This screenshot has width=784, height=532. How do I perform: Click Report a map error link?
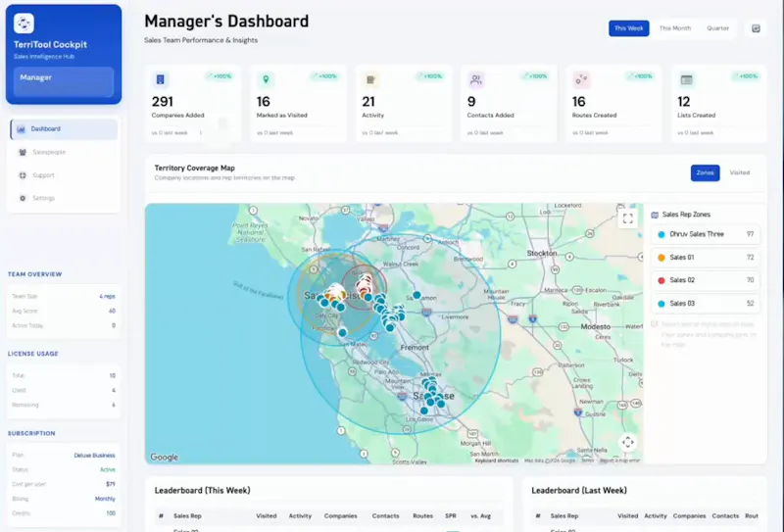coord(619,460)
